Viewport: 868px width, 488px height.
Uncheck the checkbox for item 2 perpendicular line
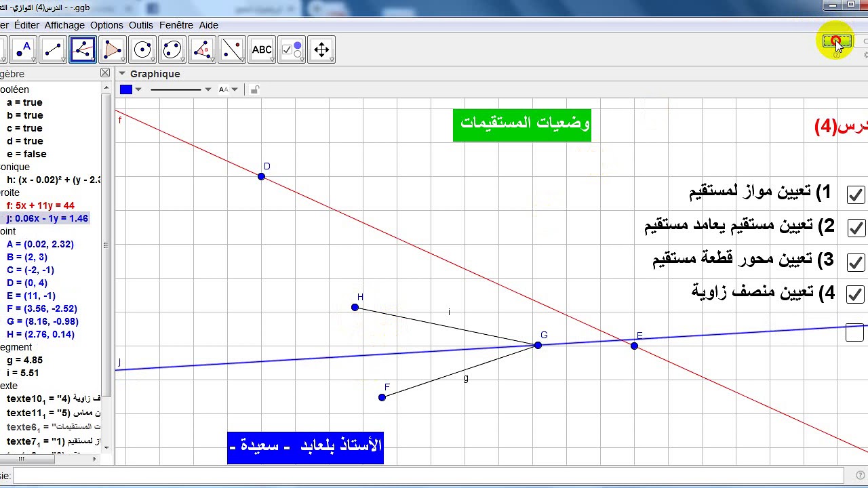[x=856, y=228]
